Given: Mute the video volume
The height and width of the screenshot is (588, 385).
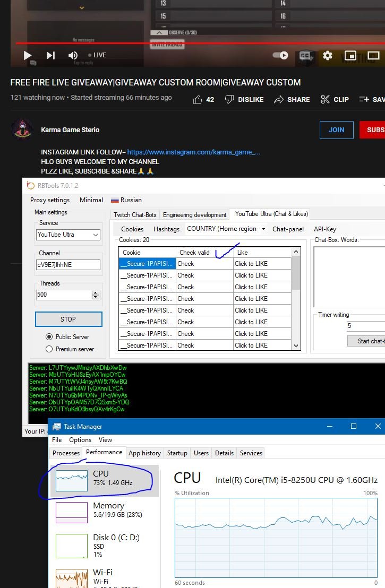Looking at the screenshot, I should (x=73, y=55).
